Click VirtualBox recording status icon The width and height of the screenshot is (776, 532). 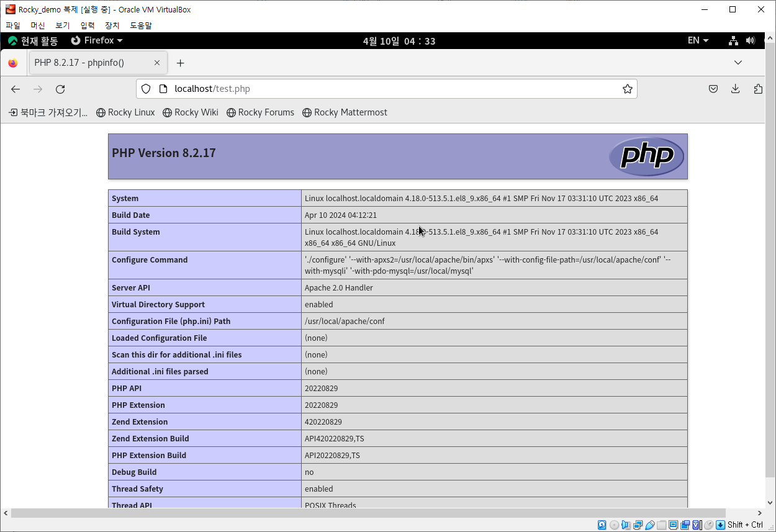[685, 525]
